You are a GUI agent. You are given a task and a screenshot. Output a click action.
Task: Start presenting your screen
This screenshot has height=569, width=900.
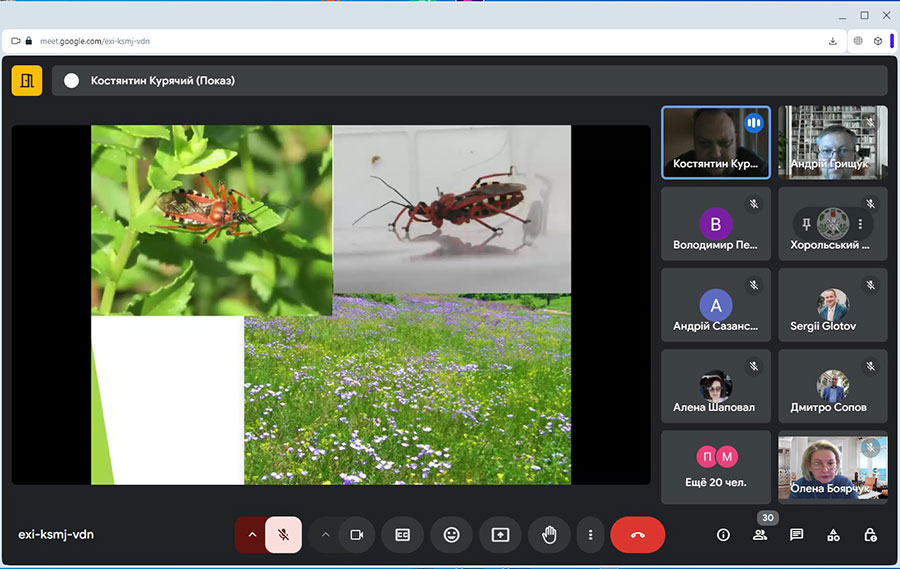click(501, 535)
